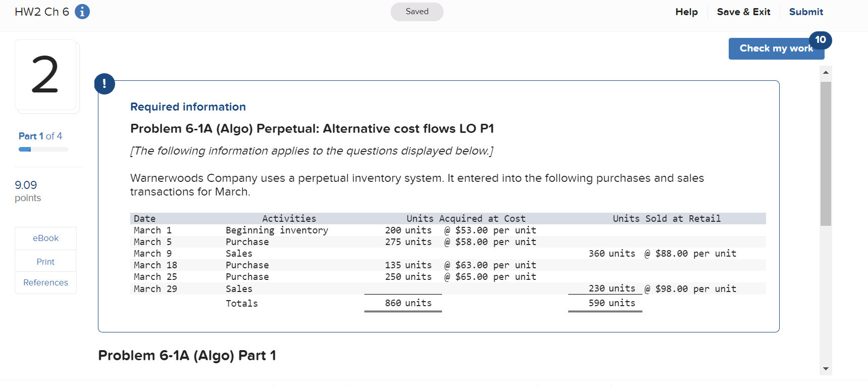Screen dimensions: 868x387
Task: Click the question number 2 indicator
Action: click(46, 75)
